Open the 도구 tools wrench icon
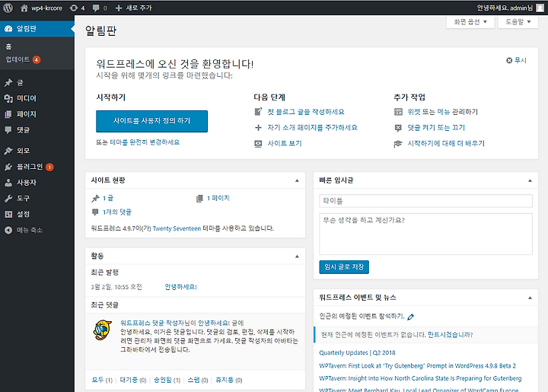The image size is (548, 392). [x=8, y=199]
